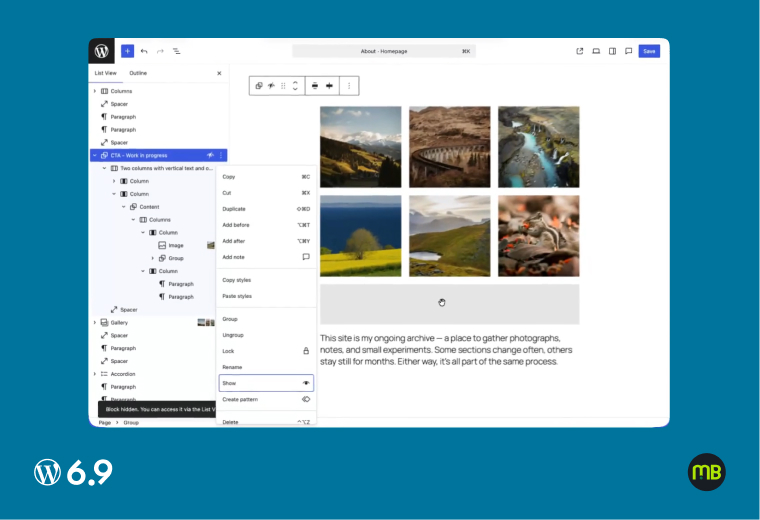The height and width of the screenshot is (520, 760).
Task: Expand the Gallery block in List View
Action: [x=95, y=323]
